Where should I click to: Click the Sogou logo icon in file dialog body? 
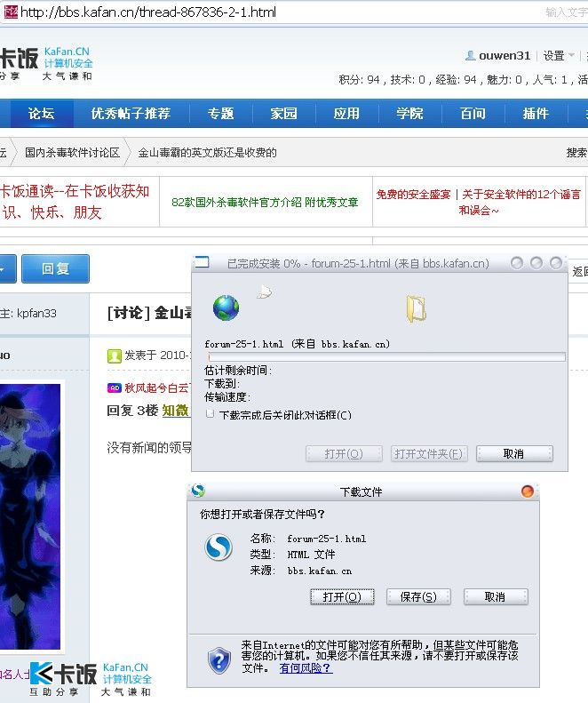[x=219, y=547]
